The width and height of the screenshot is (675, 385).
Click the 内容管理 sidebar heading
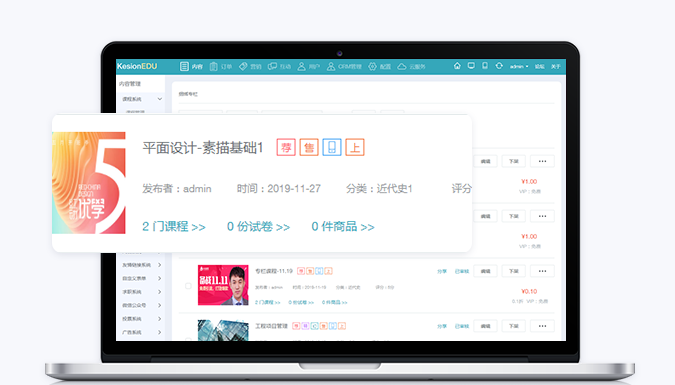tap(130, 84)
